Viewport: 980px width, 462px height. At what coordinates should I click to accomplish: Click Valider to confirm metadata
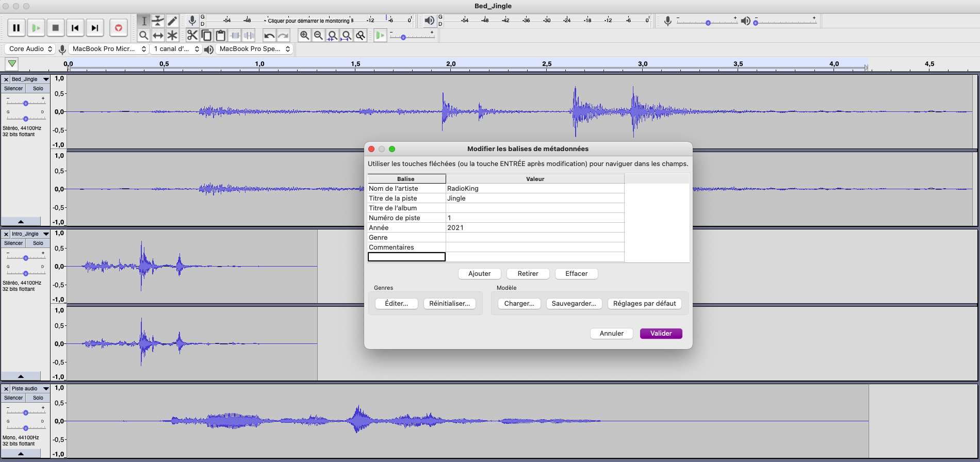pos(661,334)
